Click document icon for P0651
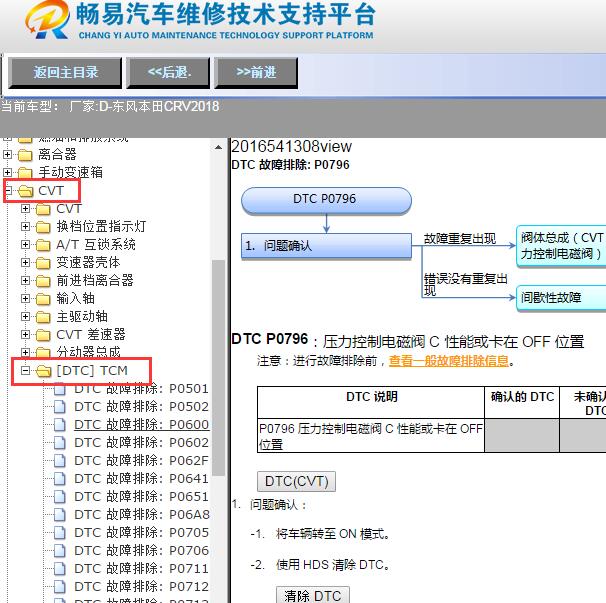 (60, 496)
